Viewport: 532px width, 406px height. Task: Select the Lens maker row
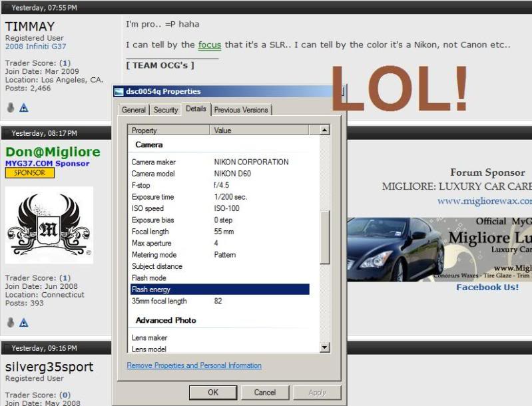pos(220,338)
